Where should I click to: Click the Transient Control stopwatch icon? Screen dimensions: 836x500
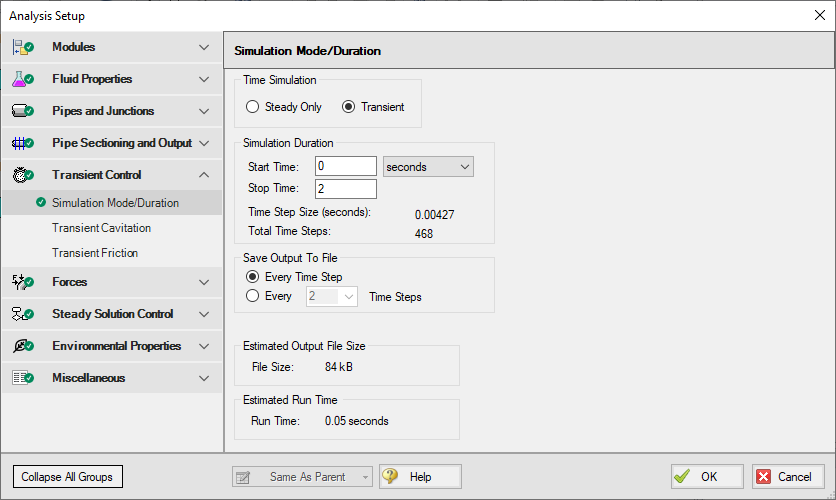point(23,175)
